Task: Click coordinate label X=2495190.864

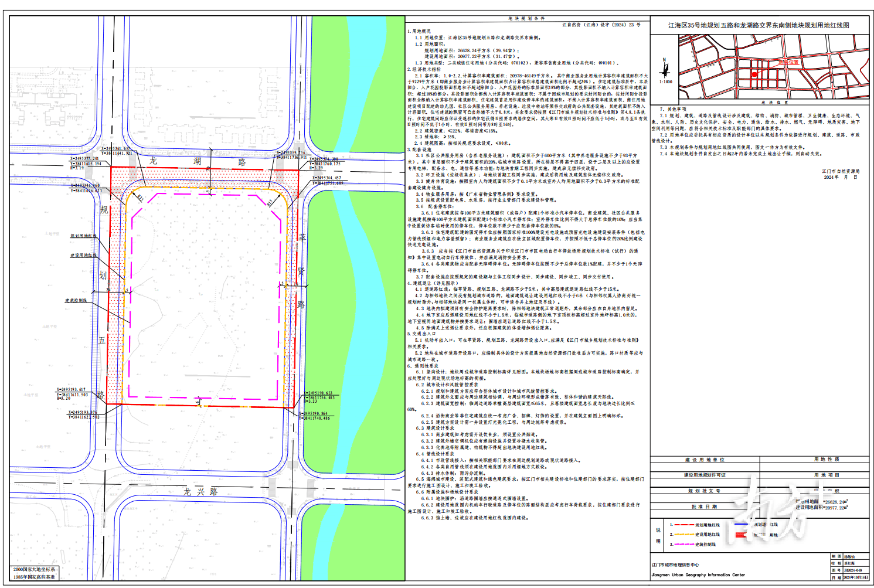Action: pos(314,413)
